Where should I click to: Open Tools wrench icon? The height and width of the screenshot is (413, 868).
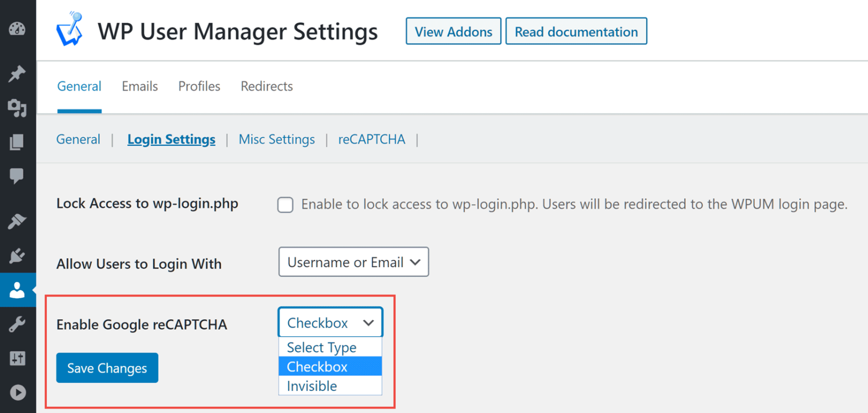click(18, 324)
